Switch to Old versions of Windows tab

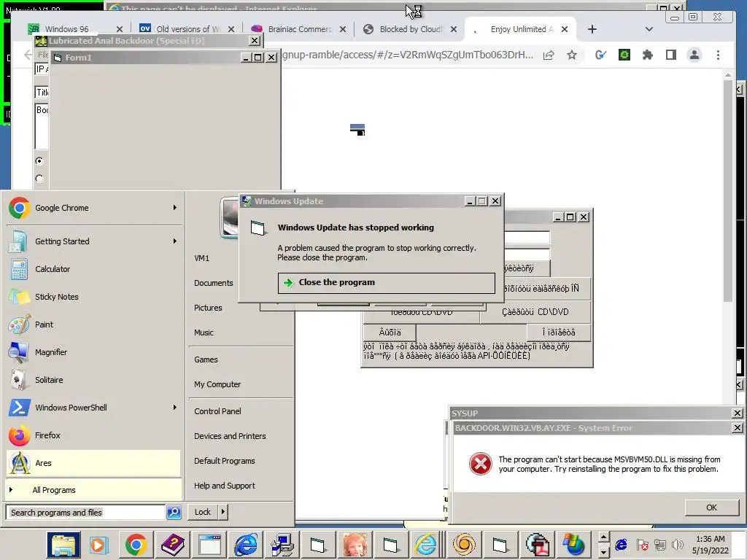187,29
